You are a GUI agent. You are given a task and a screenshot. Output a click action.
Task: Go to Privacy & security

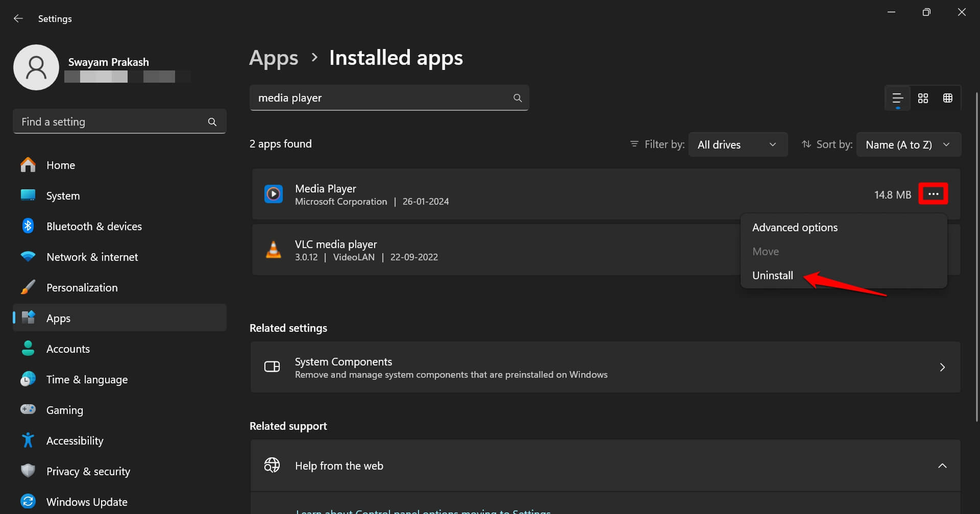119,471
